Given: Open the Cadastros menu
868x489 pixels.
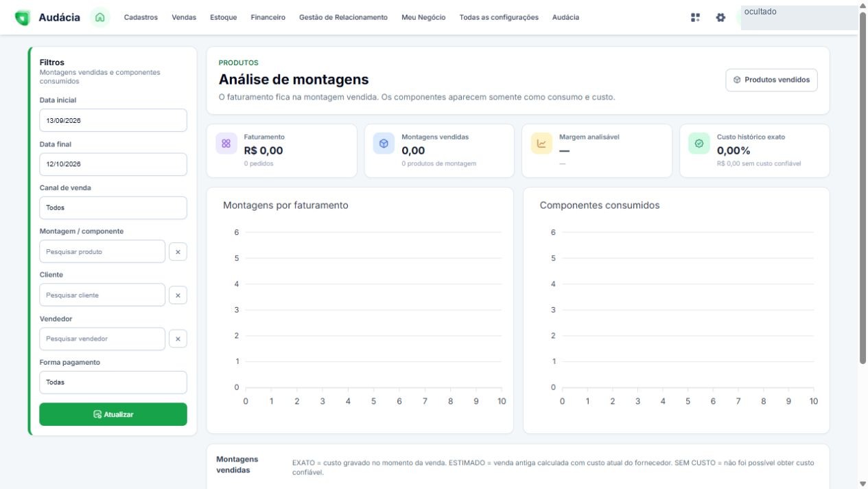Looking at the screenshot, I should (141, 18).
